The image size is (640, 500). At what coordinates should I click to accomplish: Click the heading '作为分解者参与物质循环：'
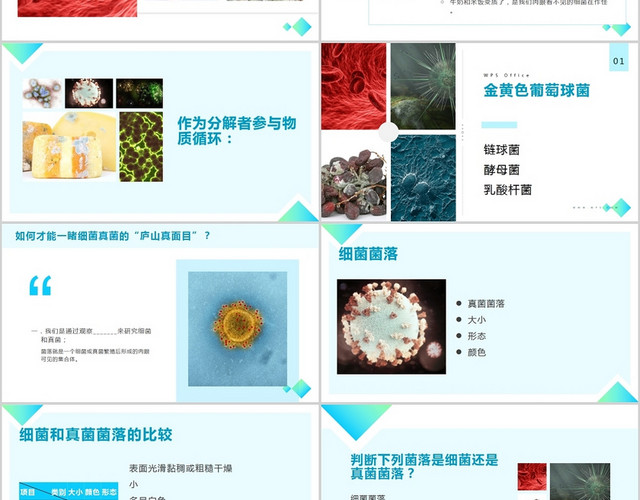pyautogui.click(x=237, y=131)
